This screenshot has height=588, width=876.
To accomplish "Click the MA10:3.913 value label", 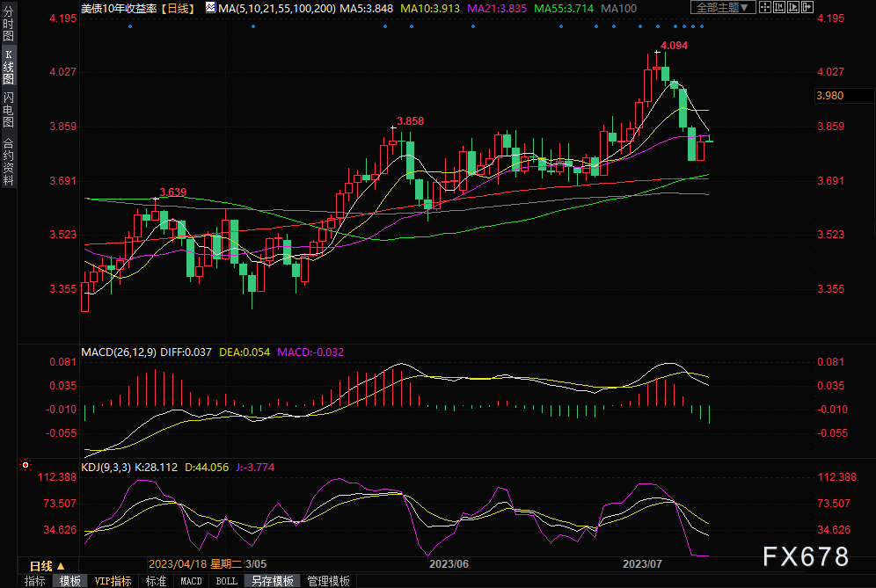I will [x=430, y=9].
